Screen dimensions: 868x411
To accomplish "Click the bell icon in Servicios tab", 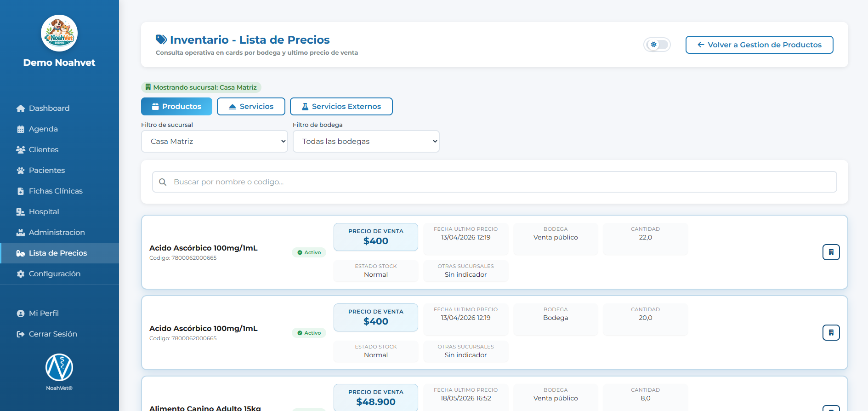I will coord(233,107).
